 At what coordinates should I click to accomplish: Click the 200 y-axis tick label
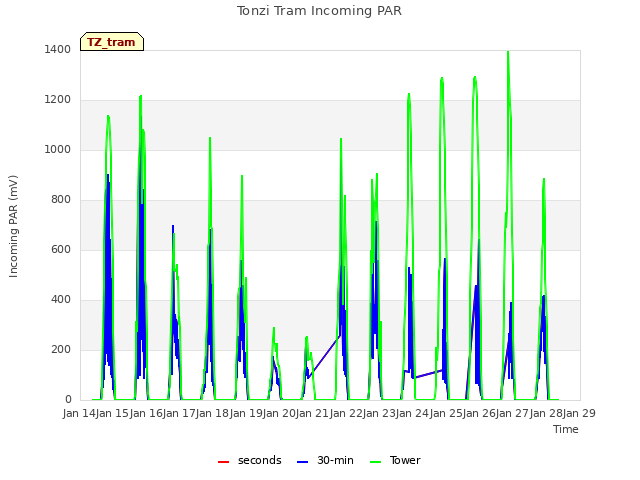61,349
